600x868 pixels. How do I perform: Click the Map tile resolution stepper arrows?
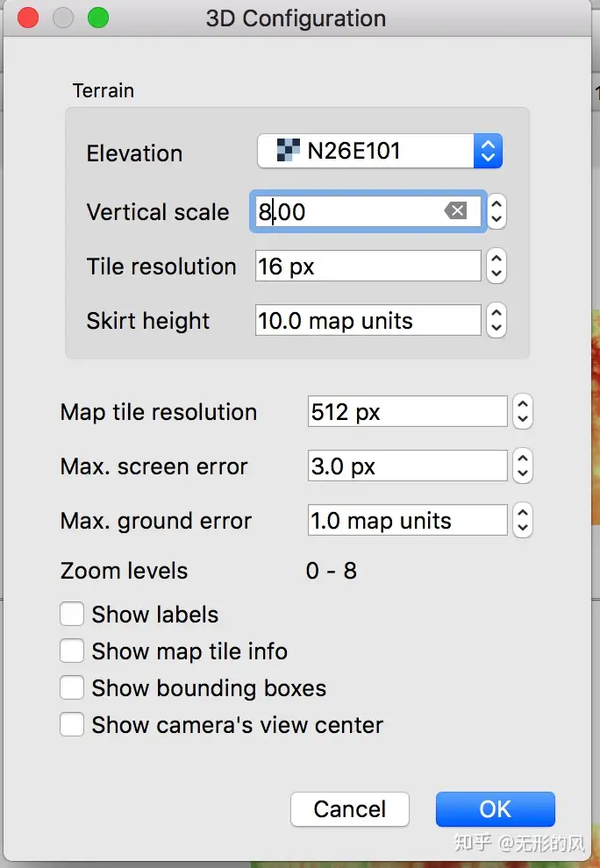point(523,412)
